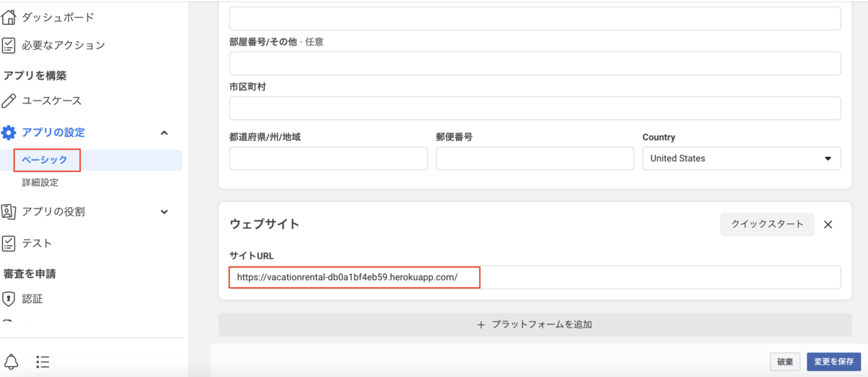Click プラットフォームを追加 button

pyautogui.click(x=535, y=325)
